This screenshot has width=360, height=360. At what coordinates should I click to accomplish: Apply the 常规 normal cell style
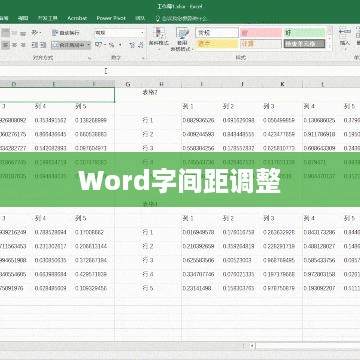[217, 33]
